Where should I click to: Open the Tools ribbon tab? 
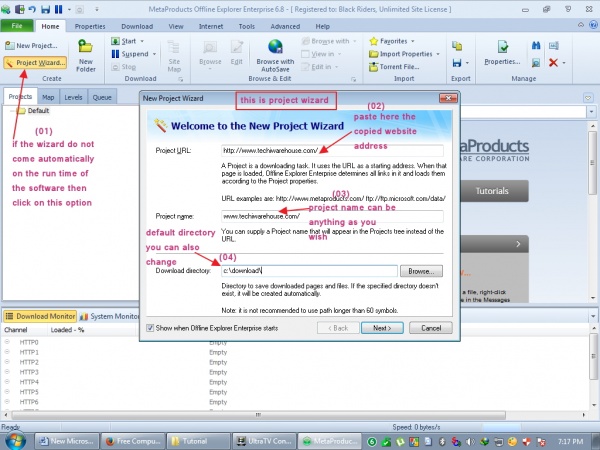pyautogui.click(x=246, y=26)
